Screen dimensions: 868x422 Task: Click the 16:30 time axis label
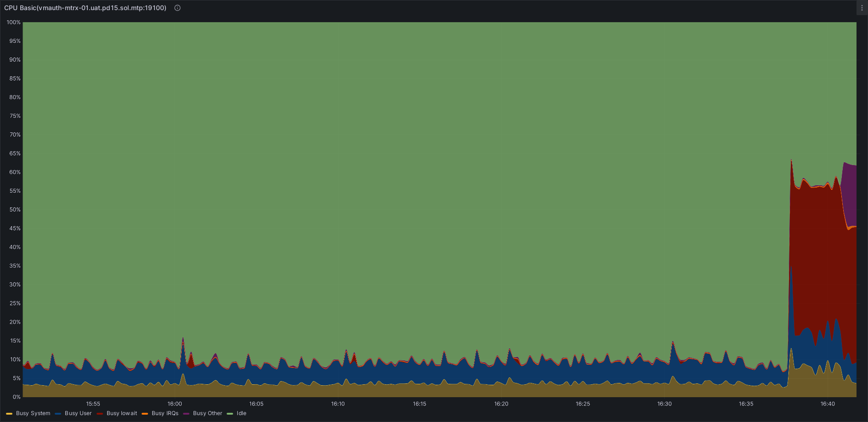[664, 404]
